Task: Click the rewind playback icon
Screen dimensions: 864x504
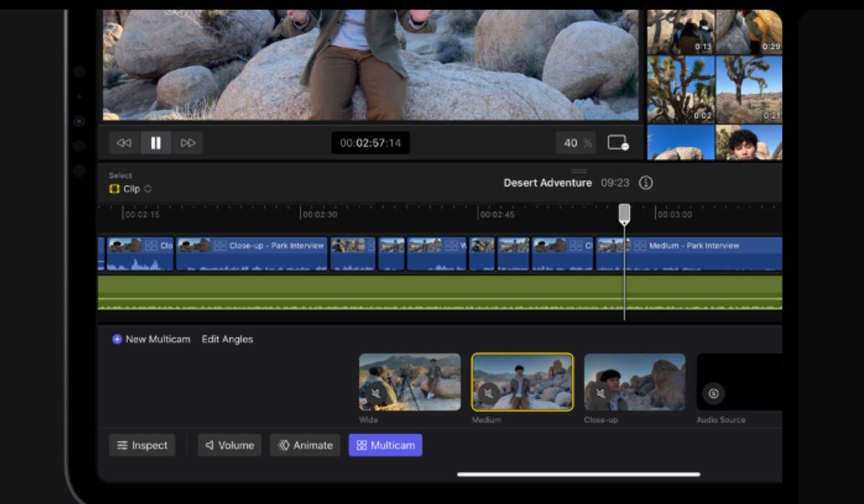Action: (124, 143)
